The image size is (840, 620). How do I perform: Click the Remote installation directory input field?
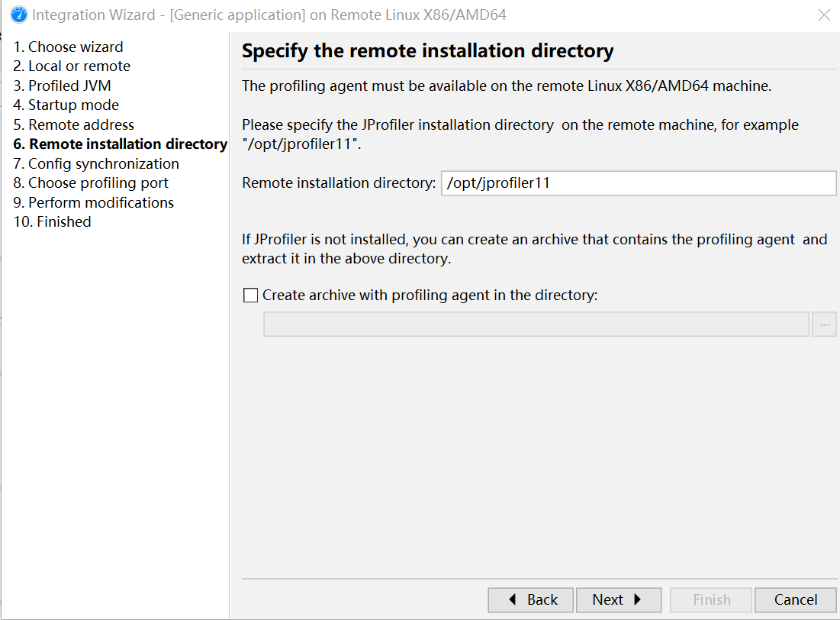(638, 183)
